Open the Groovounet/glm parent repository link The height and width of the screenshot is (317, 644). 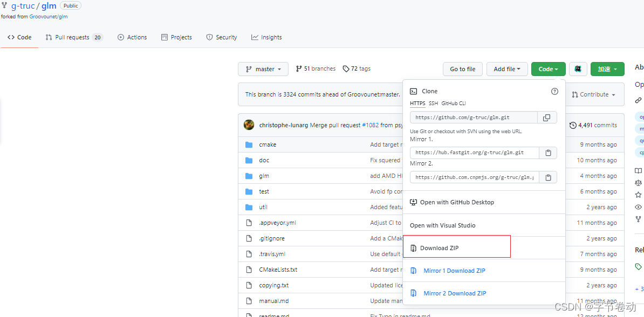[49, 17]
